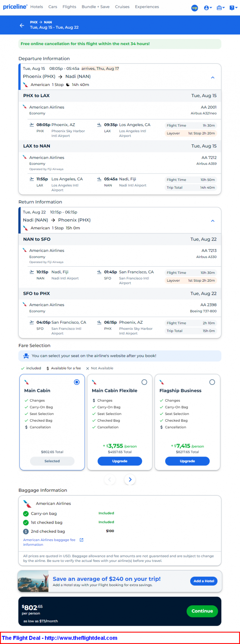This screenshot has width=240, height=644.
Task: Click 'Boeing 737-800' aircraft text
Action: [x=203, y=311]
